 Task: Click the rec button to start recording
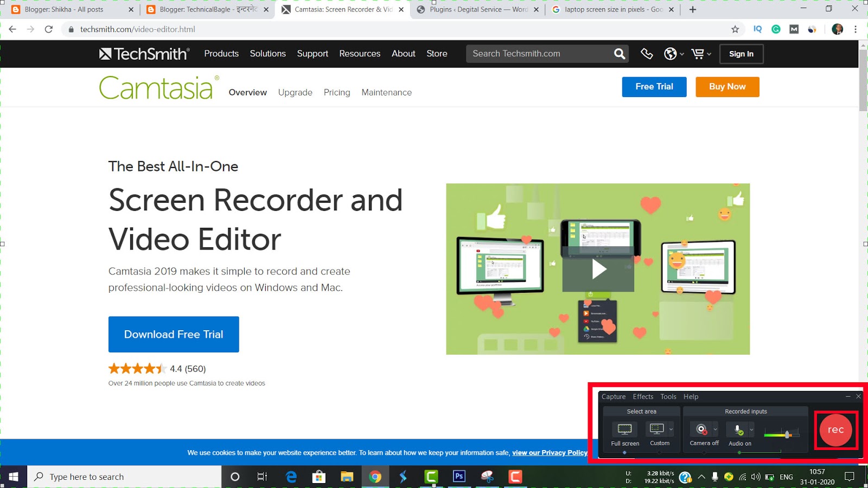click(835, 430)
